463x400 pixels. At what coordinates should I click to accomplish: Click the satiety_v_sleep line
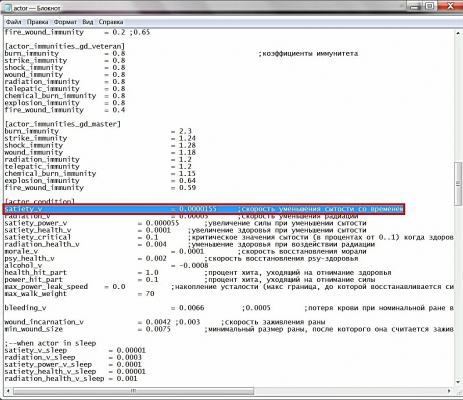75,350
